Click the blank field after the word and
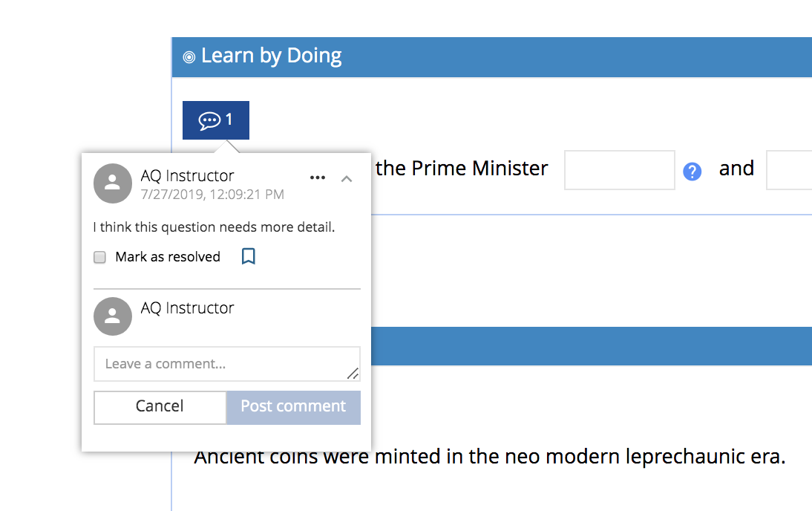This screenshot has height=511, width=812. click(789, 170)
